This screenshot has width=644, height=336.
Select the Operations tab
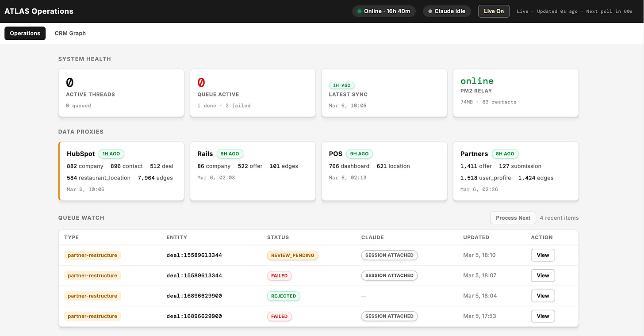click(25, 33)
